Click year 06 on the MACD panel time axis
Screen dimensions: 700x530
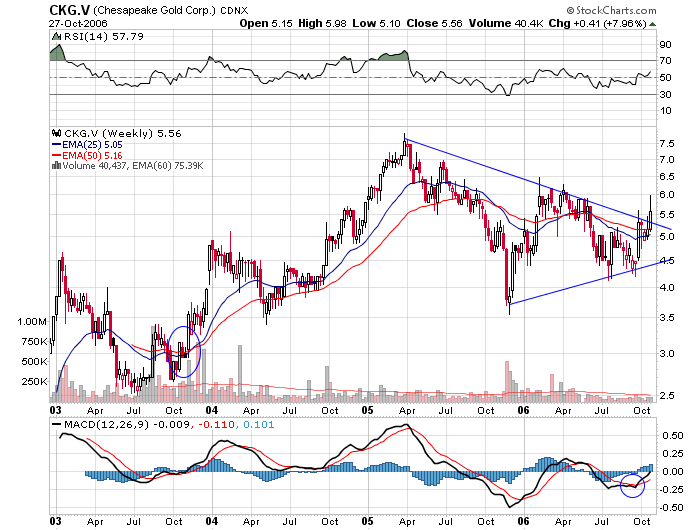(x=523, y=521)
